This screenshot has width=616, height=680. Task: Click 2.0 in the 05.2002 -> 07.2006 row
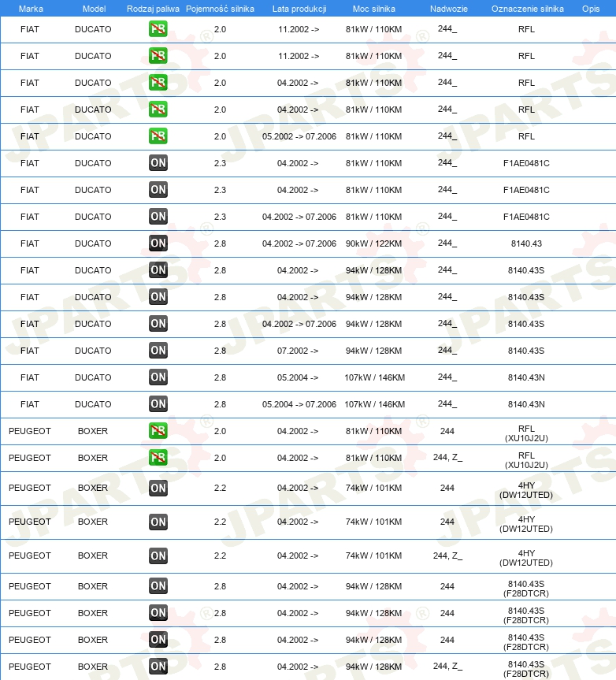pyautogui.click(x=221, y=136)
